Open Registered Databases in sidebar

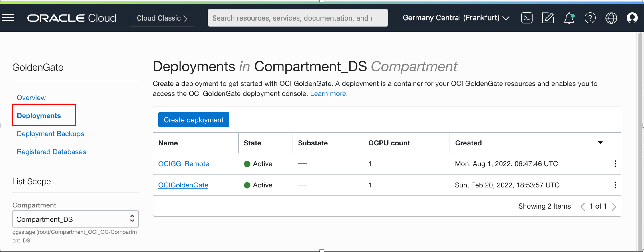tap(51, 152)
